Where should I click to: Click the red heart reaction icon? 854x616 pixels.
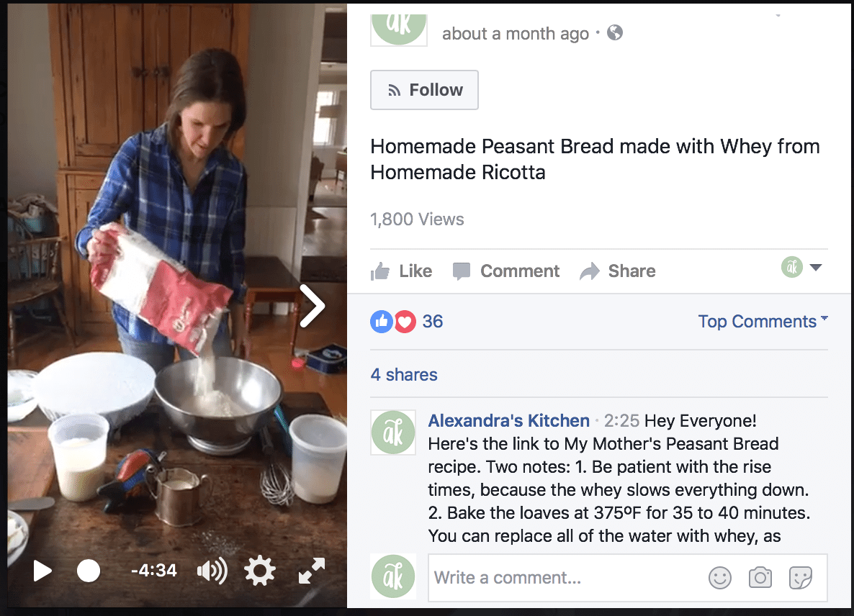[x=405, y=322]
